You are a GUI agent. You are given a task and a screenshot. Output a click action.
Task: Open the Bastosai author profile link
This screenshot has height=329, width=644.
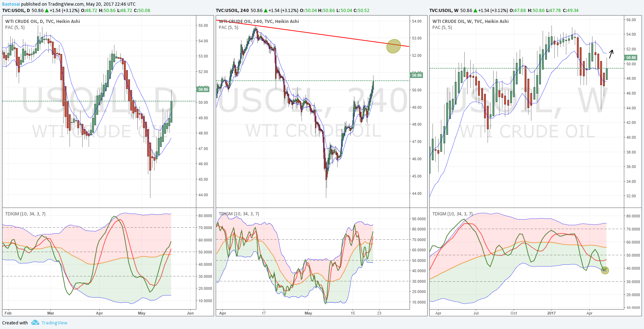tap(11, 4)
